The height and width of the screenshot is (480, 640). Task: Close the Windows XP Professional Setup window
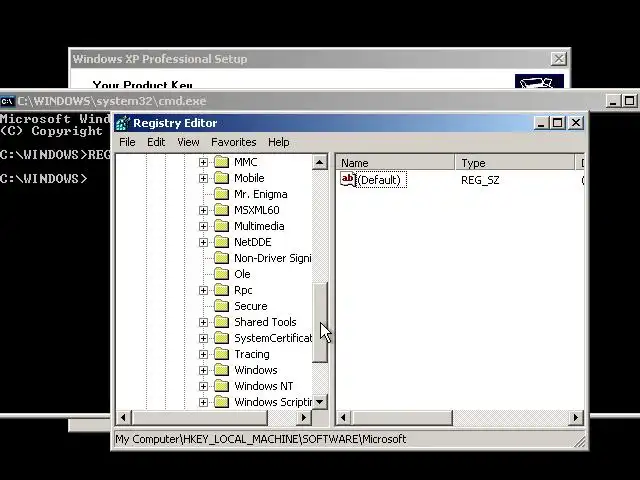(x=558, y=59)
